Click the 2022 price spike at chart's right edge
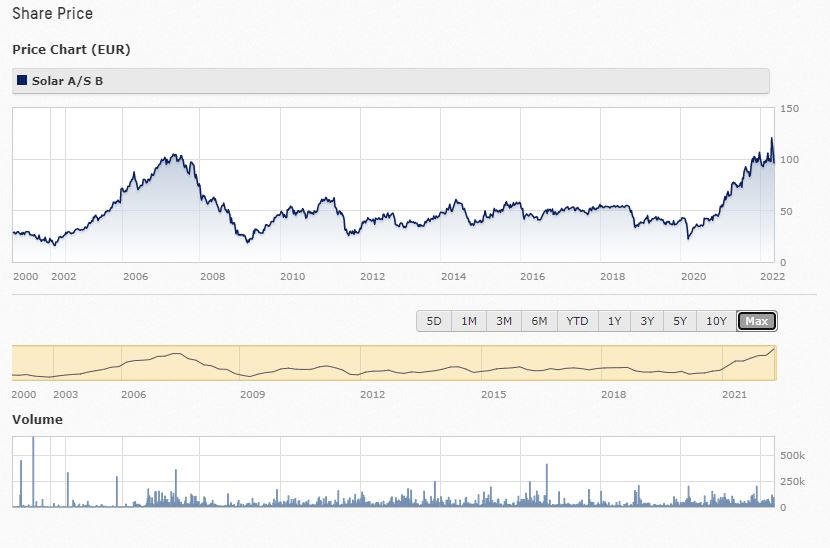 [x=771, y=140]
